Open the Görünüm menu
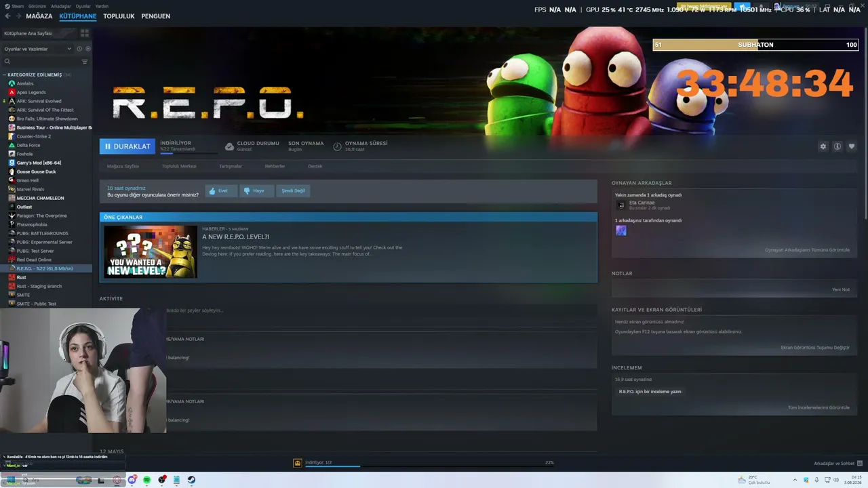The height and width of the screenshot is (488, 868). (39, 6)
